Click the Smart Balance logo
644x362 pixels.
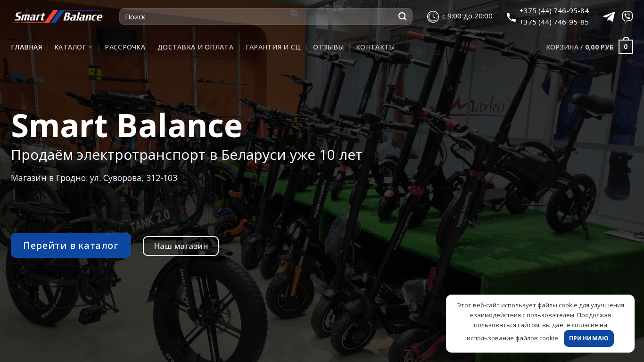pos(58,16)
